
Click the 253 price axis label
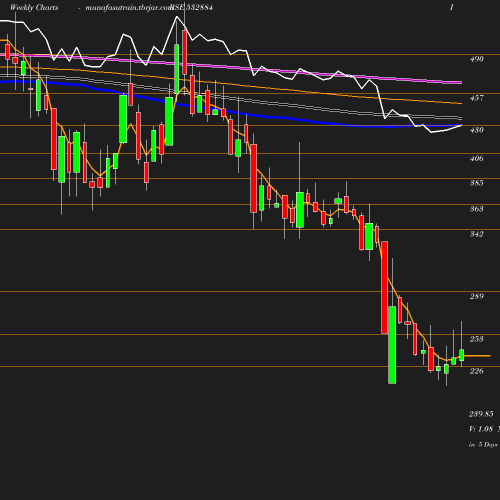(476, 339)
